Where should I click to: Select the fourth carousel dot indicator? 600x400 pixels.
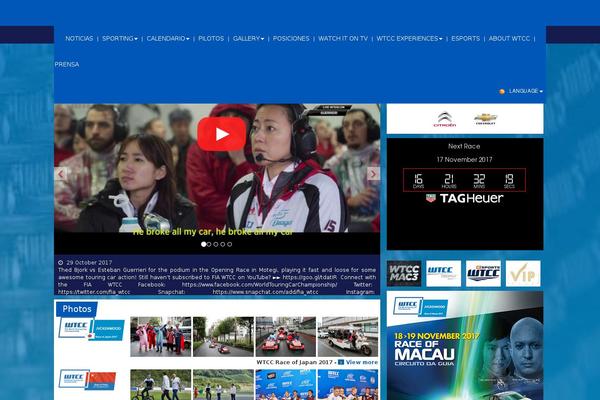coord(223,244)
